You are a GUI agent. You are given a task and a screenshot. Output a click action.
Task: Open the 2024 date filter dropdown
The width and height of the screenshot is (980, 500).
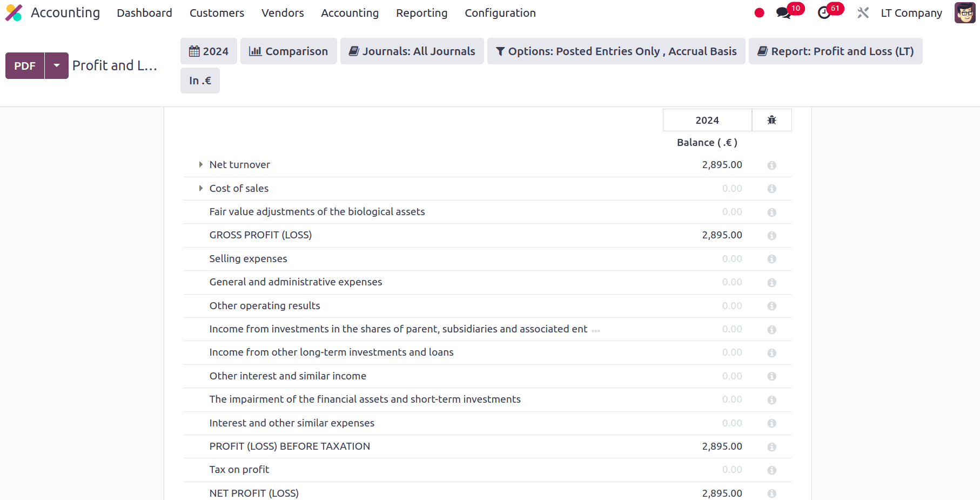(x=209, y=51)
